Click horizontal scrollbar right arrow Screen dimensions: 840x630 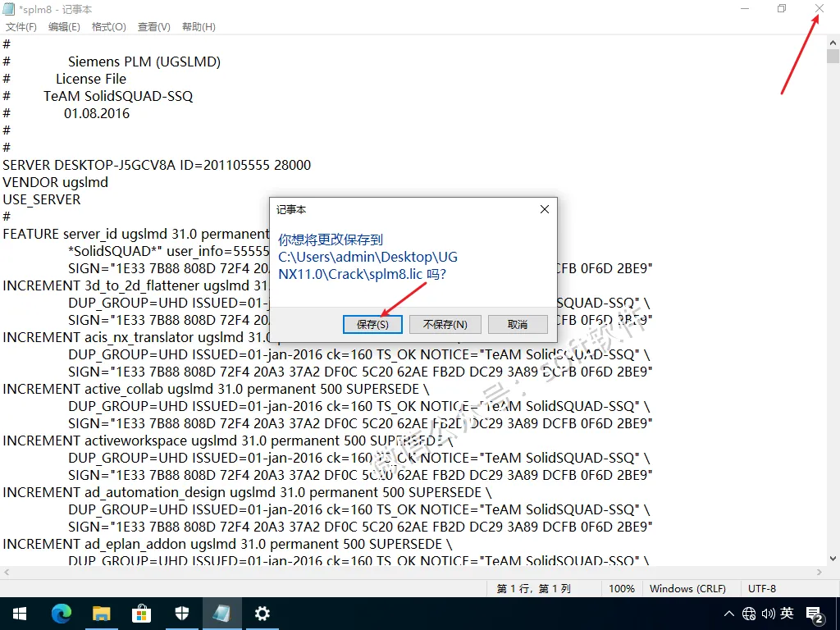819,572
